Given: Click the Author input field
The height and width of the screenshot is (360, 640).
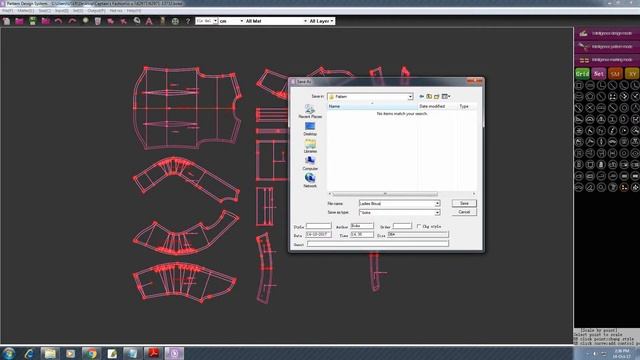Looking at the screenshot, I should (x=362, y=226).
